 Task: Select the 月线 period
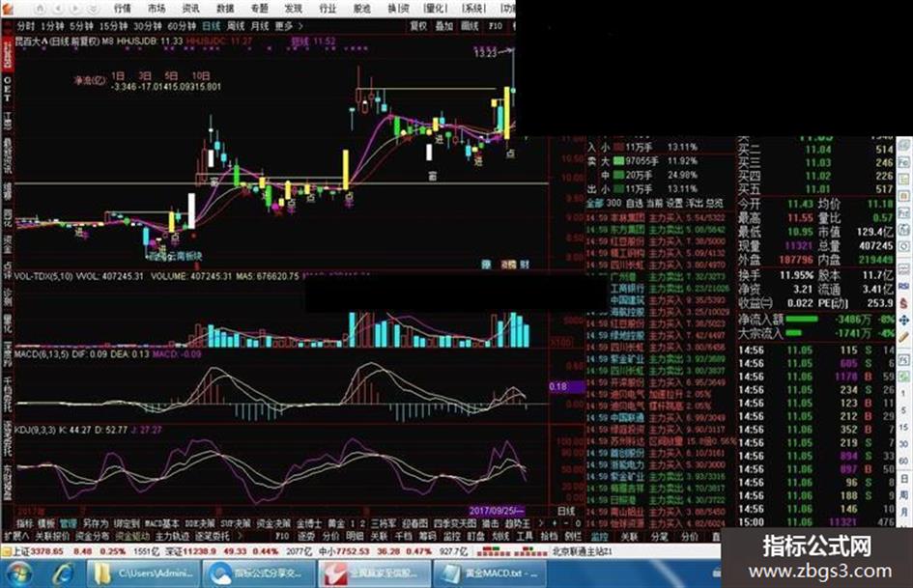click(260, 26)
